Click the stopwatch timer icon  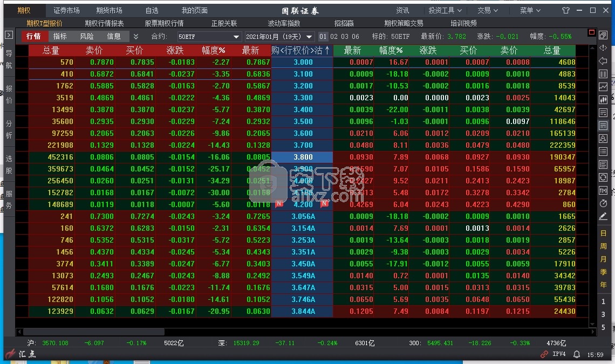(x=603, y=203)
